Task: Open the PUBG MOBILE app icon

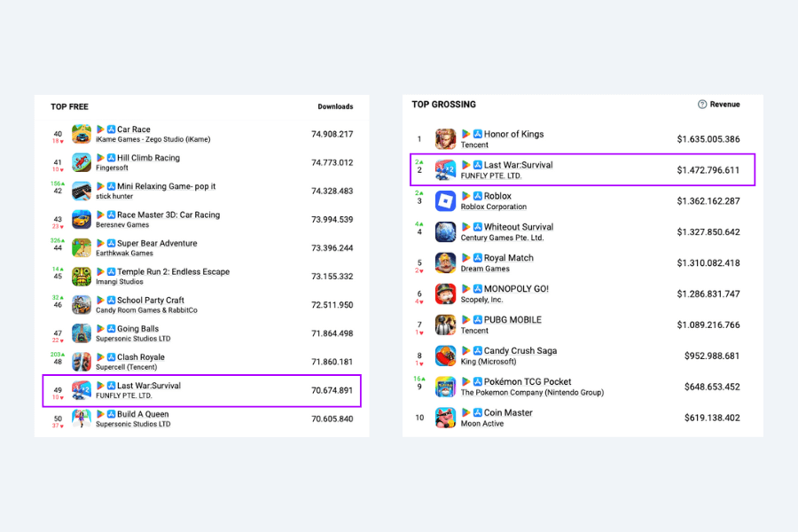Action: point(445,325)
